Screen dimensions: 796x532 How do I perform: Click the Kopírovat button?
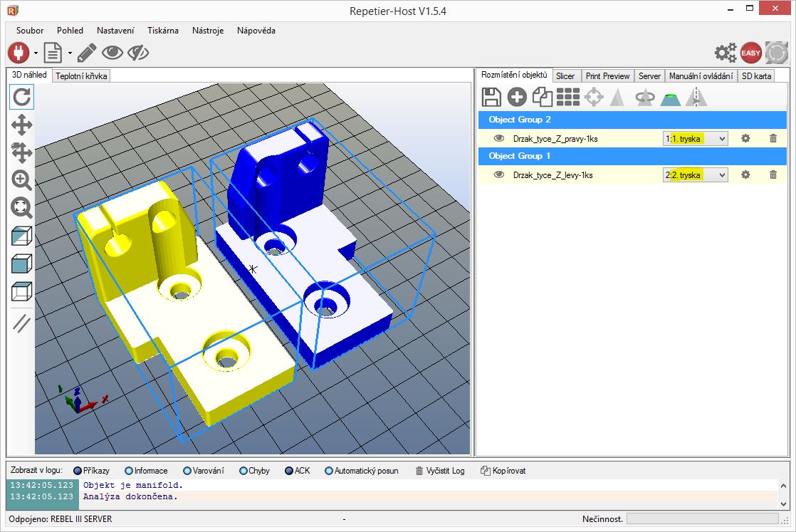[x=503, y=471]
